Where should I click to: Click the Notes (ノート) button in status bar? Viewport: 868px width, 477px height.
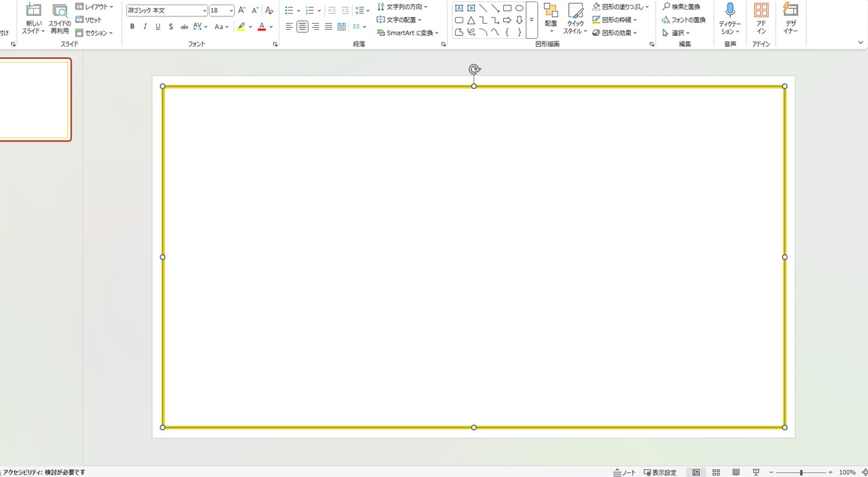tap(625, 472)
